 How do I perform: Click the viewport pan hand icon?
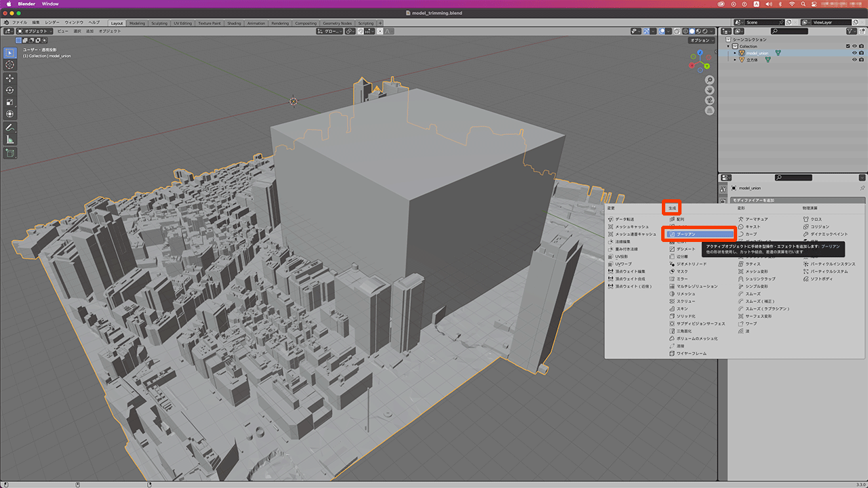point(709,90)
